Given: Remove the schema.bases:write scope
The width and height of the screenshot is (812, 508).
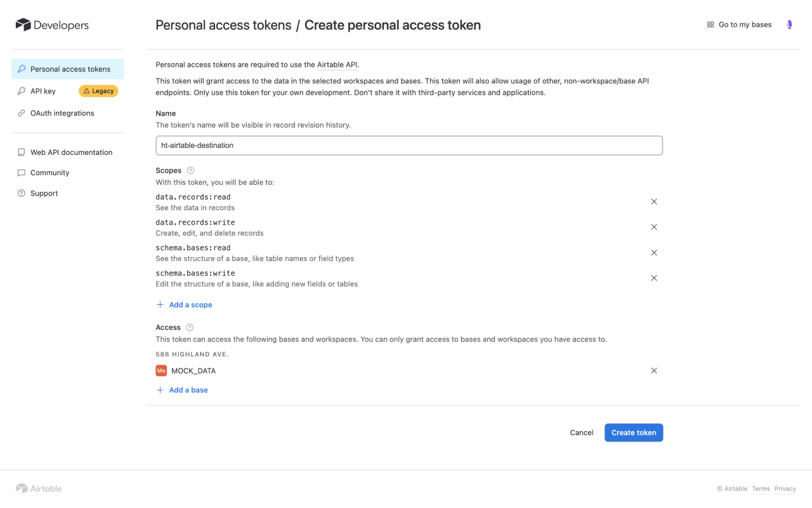Looking at the screenshot, I should click(x=654, y=278).
